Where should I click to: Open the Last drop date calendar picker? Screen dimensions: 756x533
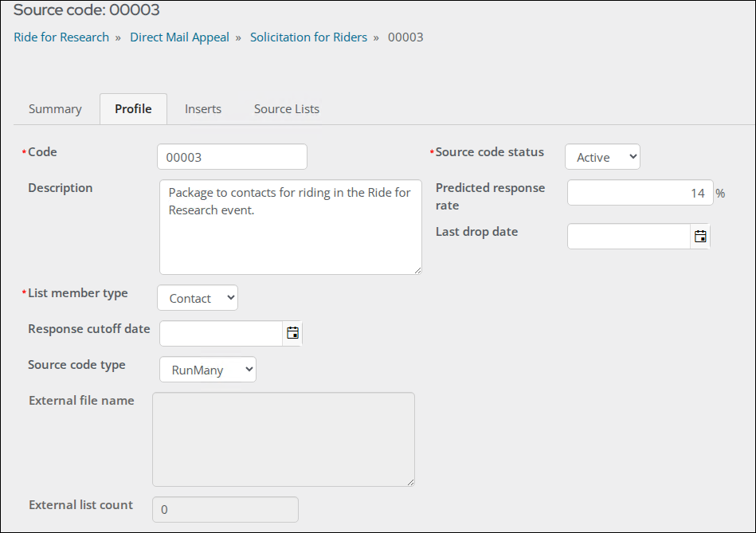(x=700, y=237)
